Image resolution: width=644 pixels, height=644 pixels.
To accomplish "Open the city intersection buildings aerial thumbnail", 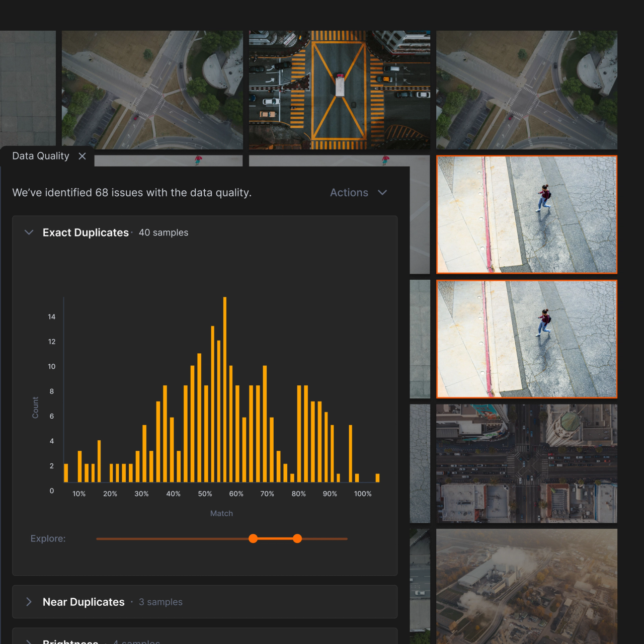I will pos(527,463).
